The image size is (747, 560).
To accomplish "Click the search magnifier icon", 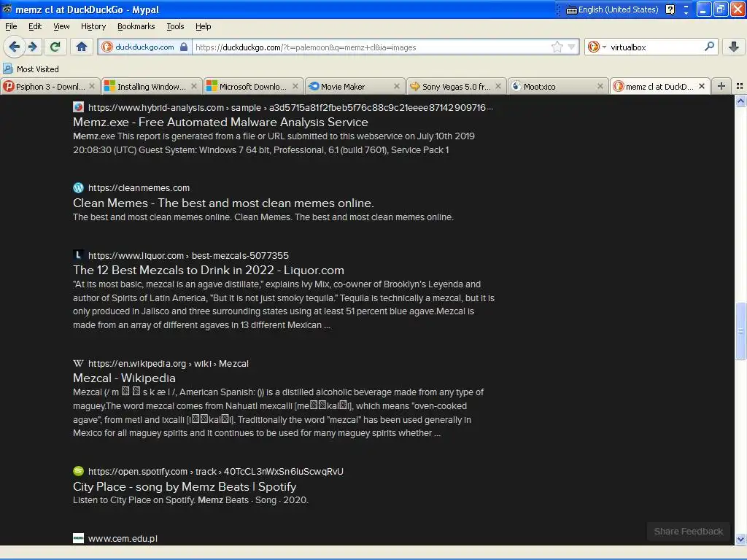I will [709, 47].
